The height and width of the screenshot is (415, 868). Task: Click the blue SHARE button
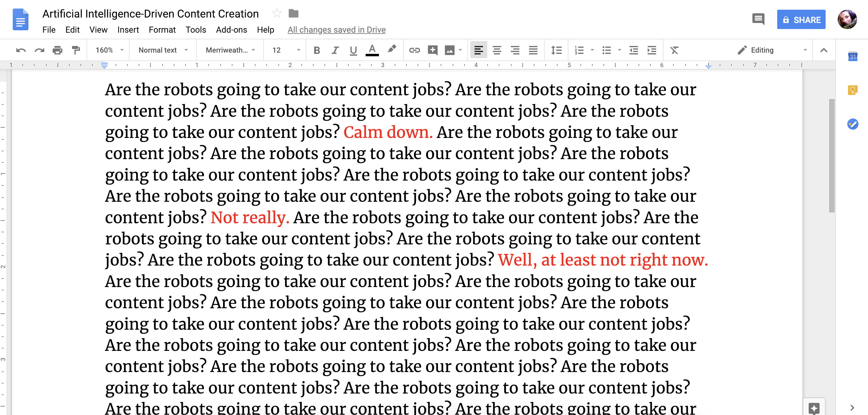[801, 20]
